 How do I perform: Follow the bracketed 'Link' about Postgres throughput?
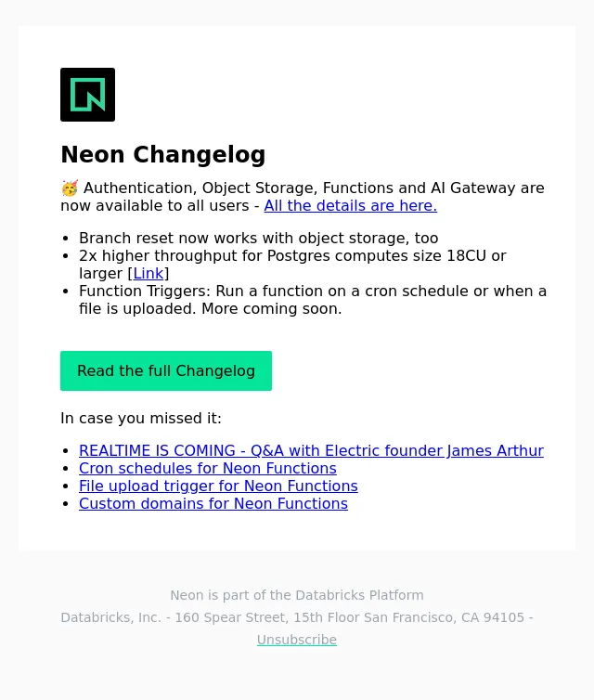[148, 274]
